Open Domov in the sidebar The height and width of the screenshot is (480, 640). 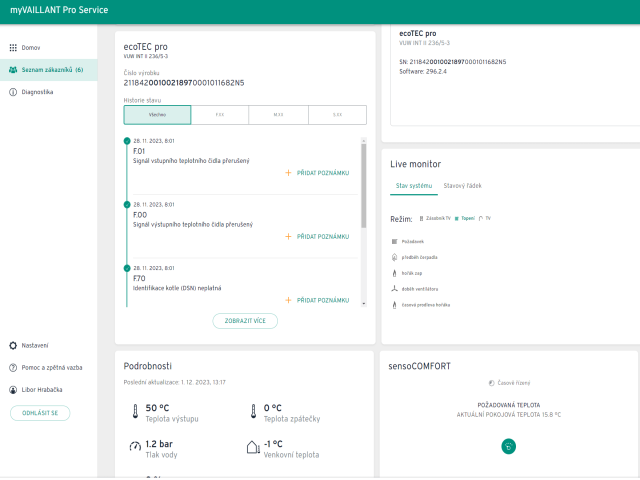pos(49,48)
